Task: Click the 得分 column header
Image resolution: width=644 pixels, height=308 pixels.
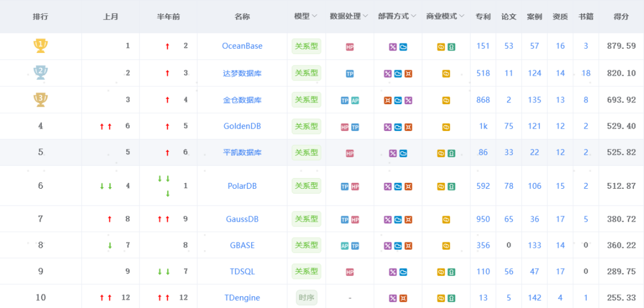Action: click(621, 17)
